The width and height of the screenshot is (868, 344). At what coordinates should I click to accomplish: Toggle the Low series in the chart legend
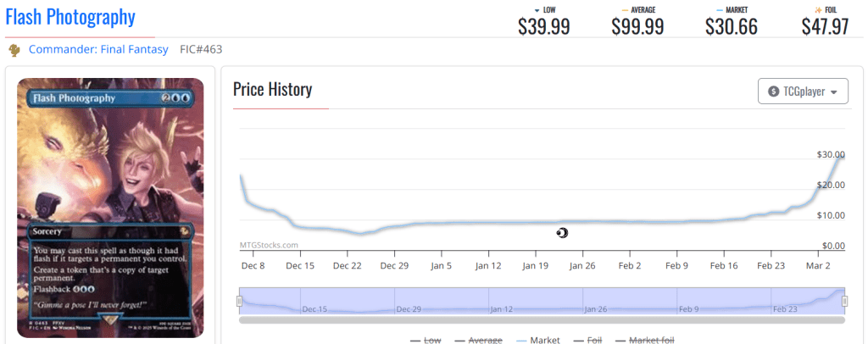point(426,341)
